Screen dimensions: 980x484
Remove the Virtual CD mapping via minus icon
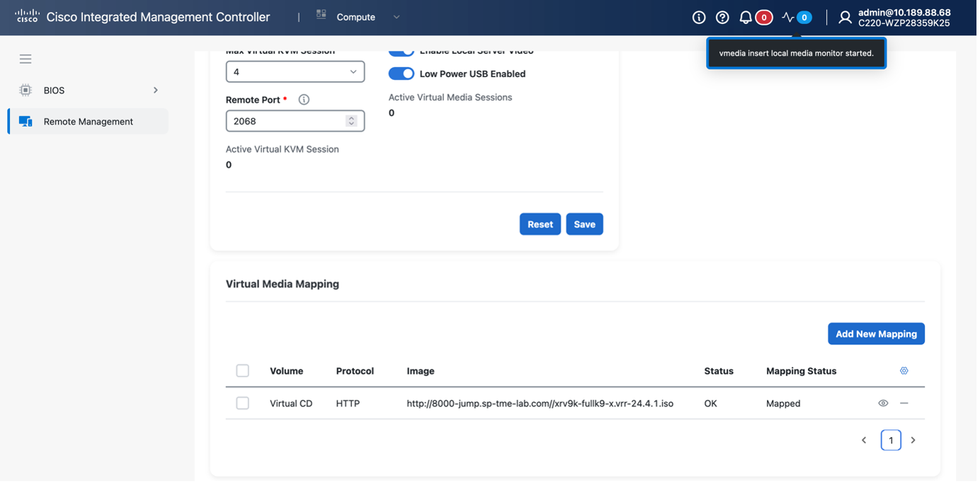[x=904, y=403]
